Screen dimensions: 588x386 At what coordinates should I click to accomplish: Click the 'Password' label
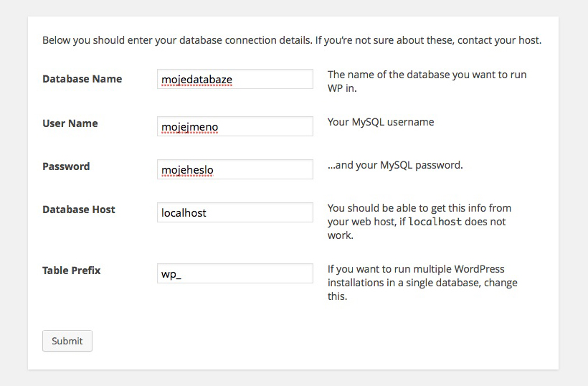[66, 166]
